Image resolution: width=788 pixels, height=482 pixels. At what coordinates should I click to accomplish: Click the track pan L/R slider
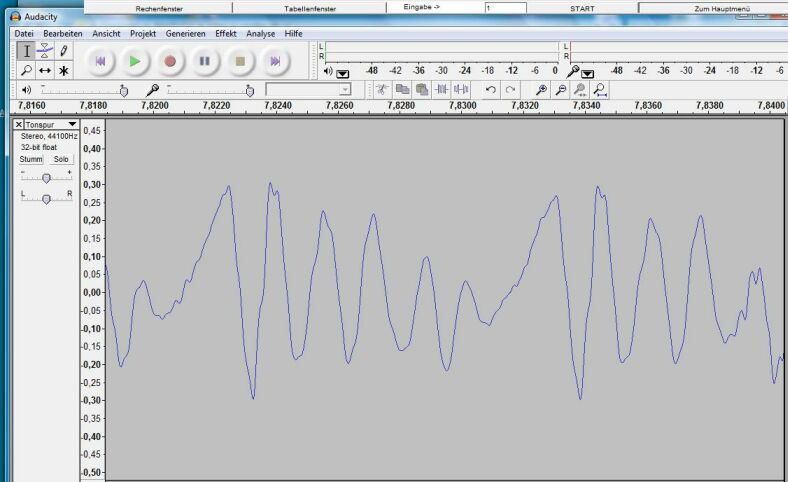coord(46,199)
